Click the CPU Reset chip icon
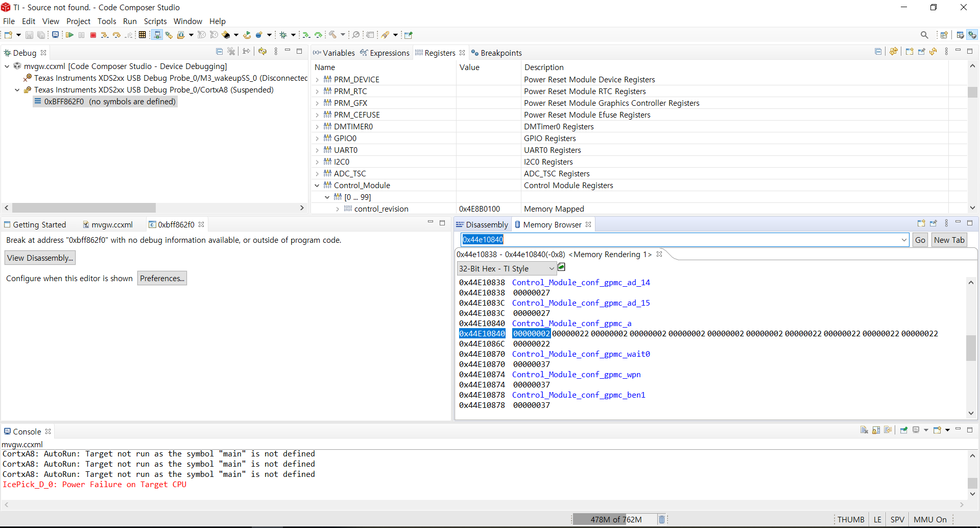 tap(226, 35)
